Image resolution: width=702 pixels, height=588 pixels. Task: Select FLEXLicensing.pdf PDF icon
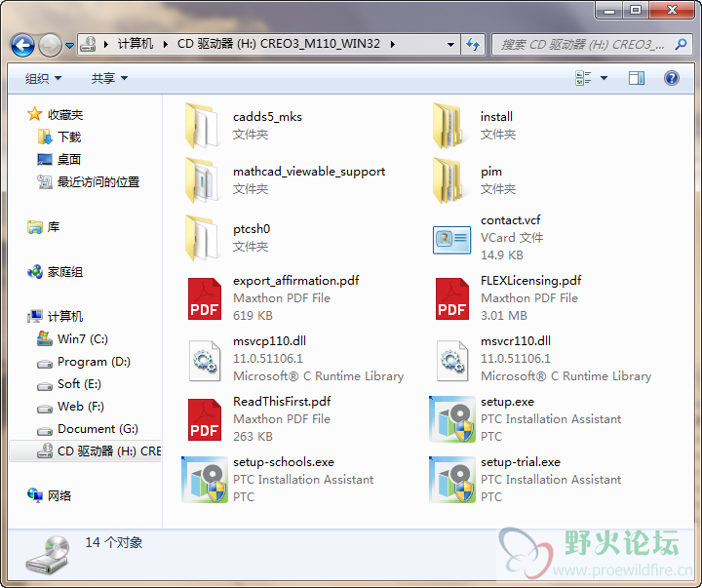click(x=452, y=298)
